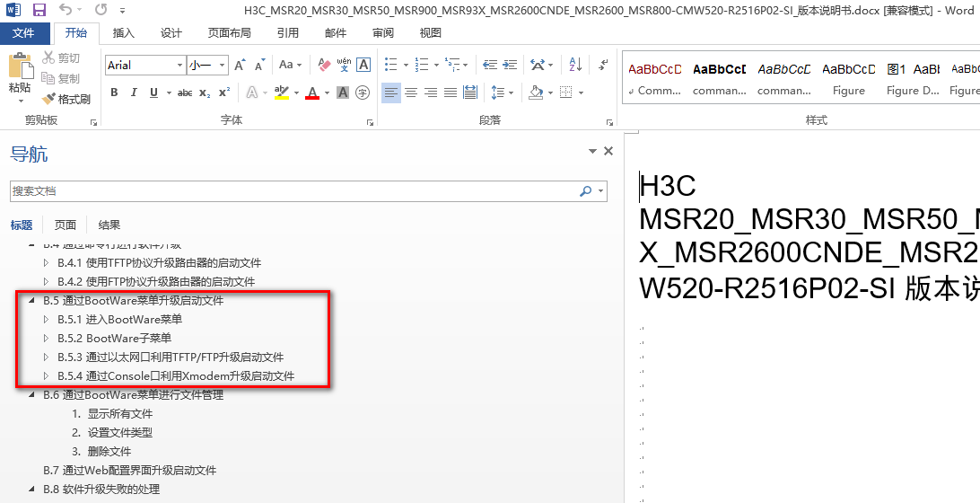
Task: Apply bulleted list formatting
Action: point(391,65)
